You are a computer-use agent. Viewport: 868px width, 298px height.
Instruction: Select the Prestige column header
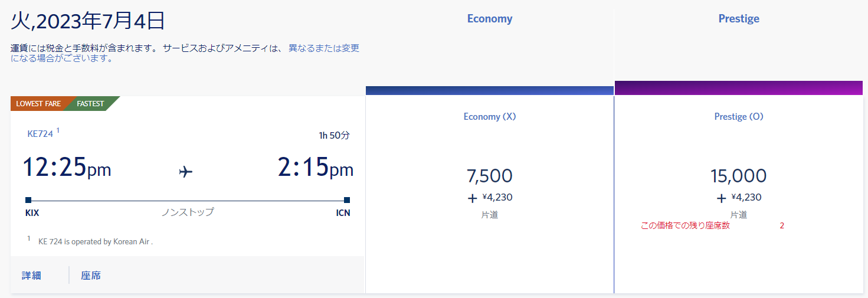click(739, 19)
